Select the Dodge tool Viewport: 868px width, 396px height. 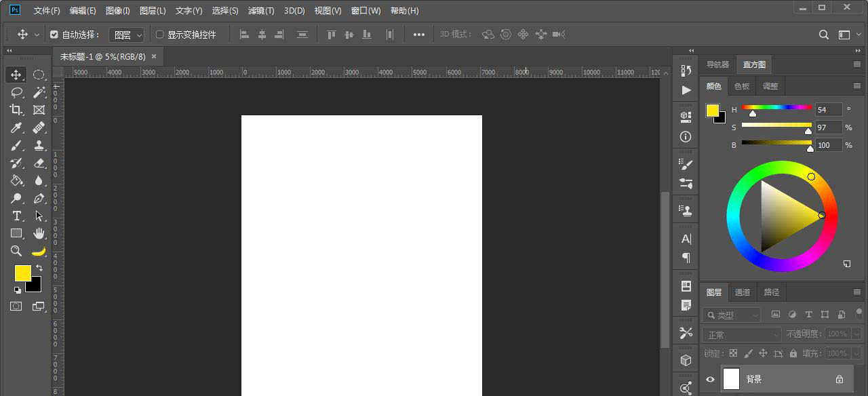(16, 198)
